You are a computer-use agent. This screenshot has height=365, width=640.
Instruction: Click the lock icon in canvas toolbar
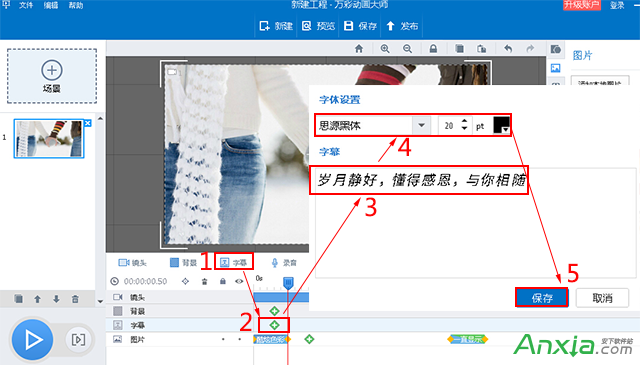point(433,49)
